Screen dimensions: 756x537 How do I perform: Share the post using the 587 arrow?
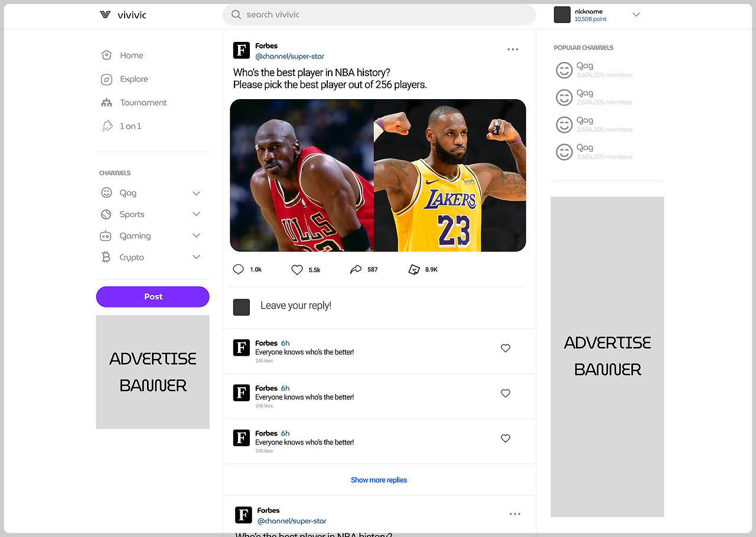356,270
